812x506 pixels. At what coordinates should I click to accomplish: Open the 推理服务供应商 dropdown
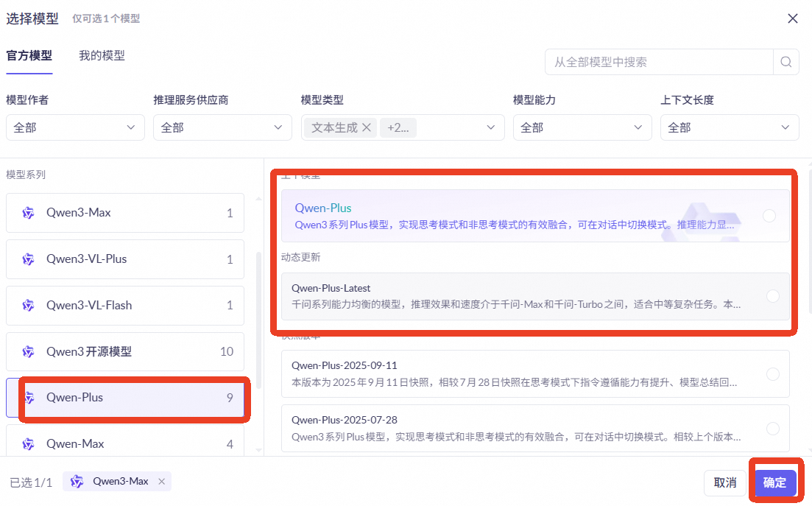[x=222, y=127]
